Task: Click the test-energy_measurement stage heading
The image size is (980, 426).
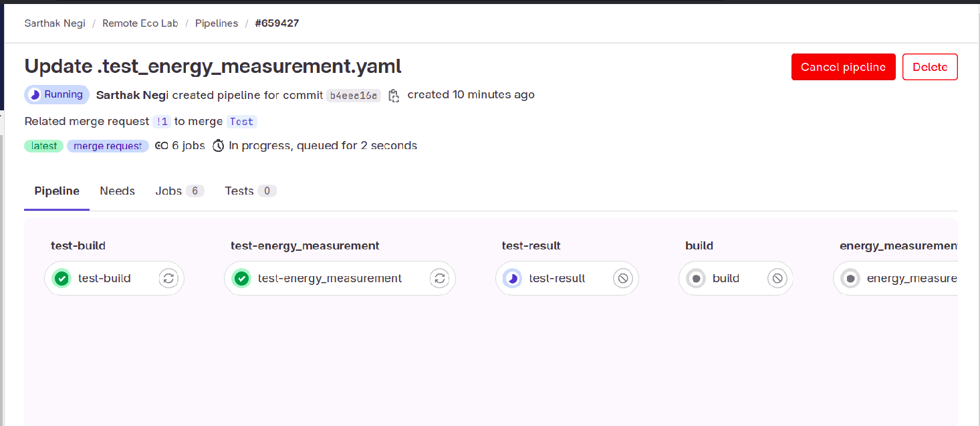Action: pyautogui.click(x=305, y=245)
